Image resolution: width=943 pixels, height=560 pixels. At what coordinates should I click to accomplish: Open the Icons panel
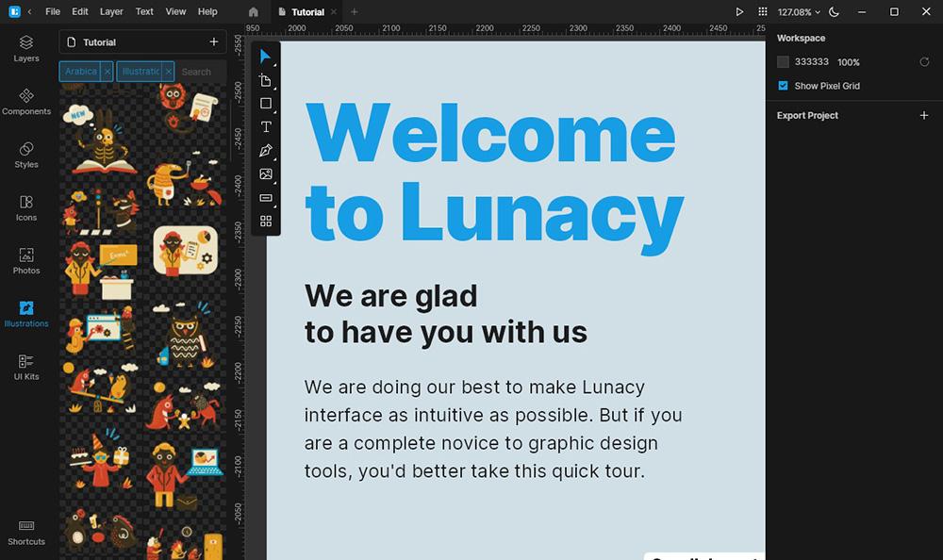25,208
